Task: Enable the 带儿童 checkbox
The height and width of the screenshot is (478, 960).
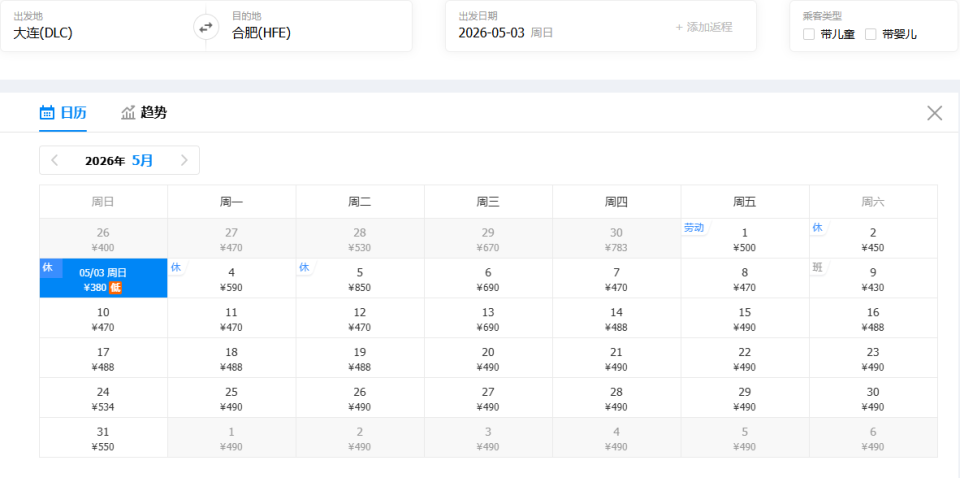Action: pos(809,34)
